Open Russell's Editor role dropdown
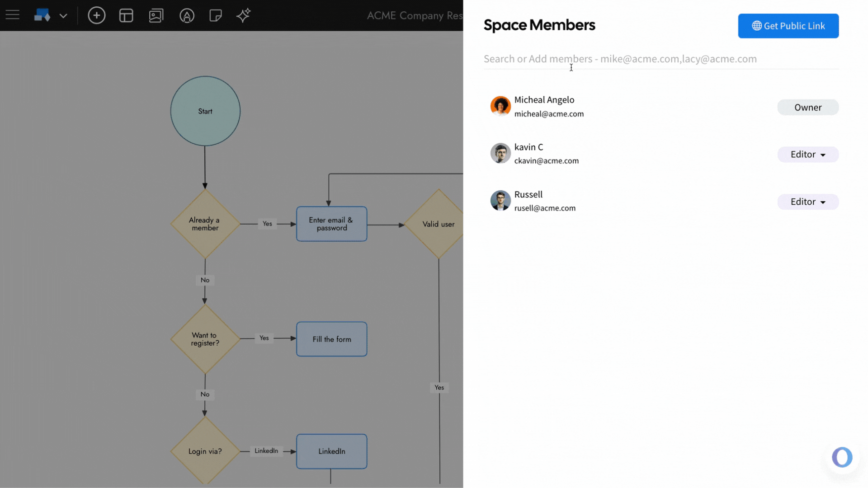Viewport: 868px width, 488px height. pyautogui.click(x=807, y=202)
